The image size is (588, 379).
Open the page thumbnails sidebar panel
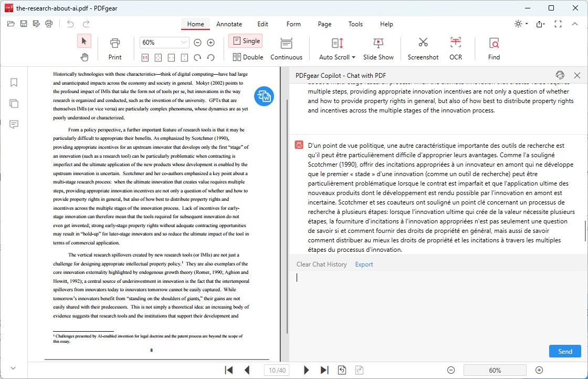(x=14, y=104)
